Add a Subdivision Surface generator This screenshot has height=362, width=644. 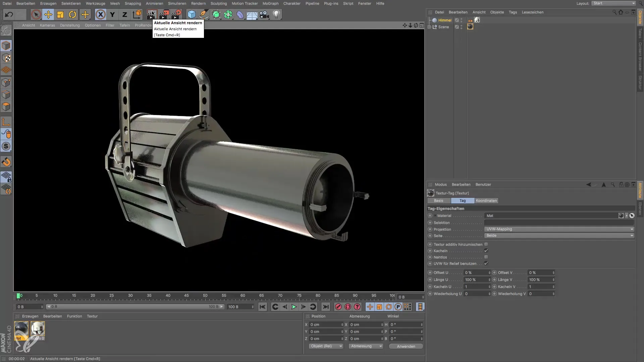pyautogui.click(x=216, y=14)
